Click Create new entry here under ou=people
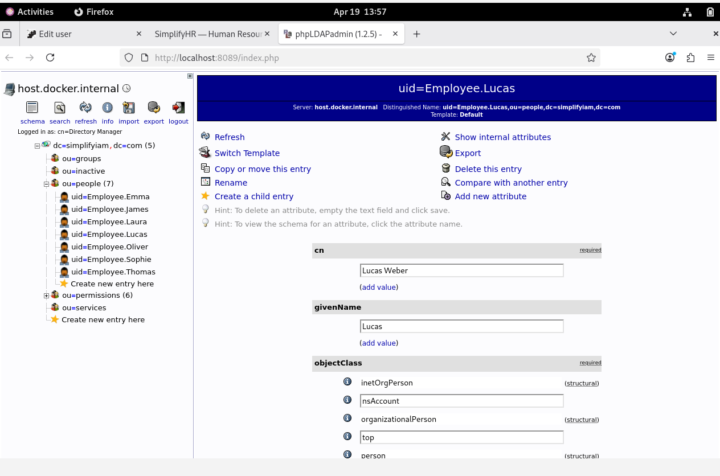Image resolution: width=720 pixels, height=476 pixels. pyautogui.click(x=112, y=284)
